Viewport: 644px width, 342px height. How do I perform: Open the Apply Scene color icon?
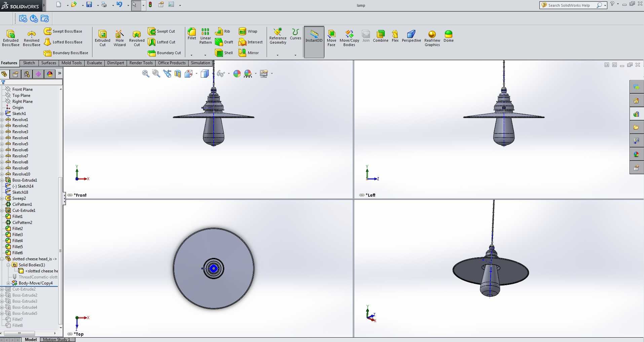click(248, 74)
